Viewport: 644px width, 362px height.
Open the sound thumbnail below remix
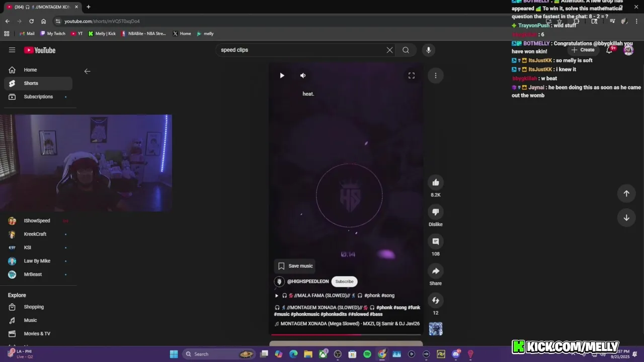tap(436, 329)
